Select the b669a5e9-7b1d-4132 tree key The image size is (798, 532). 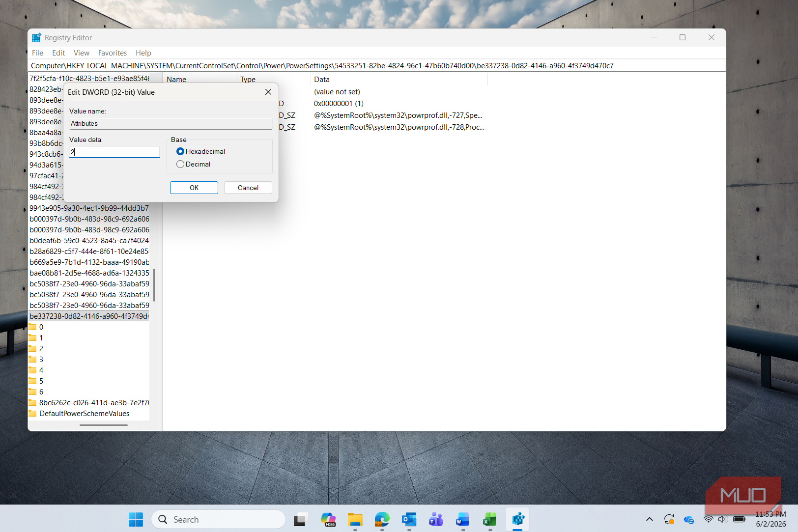coord(89,262)
